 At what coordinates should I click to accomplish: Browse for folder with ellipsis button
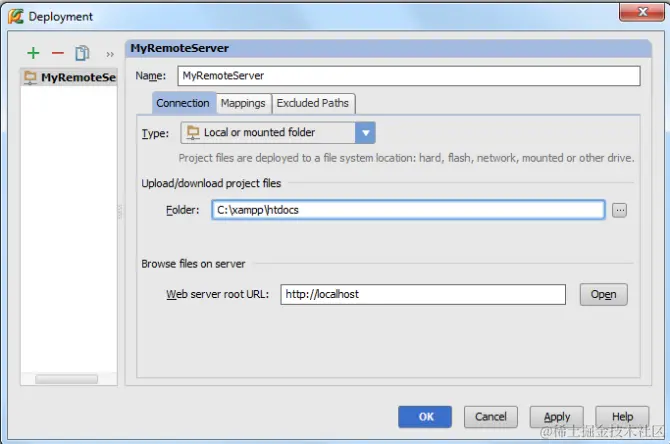(x=619, y=210)
